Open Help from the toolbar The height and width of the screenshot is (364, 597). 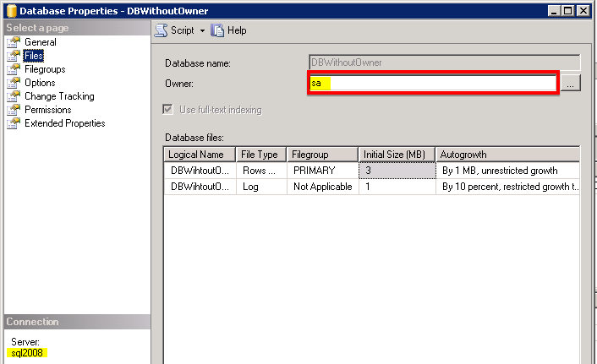coord(229,30)
